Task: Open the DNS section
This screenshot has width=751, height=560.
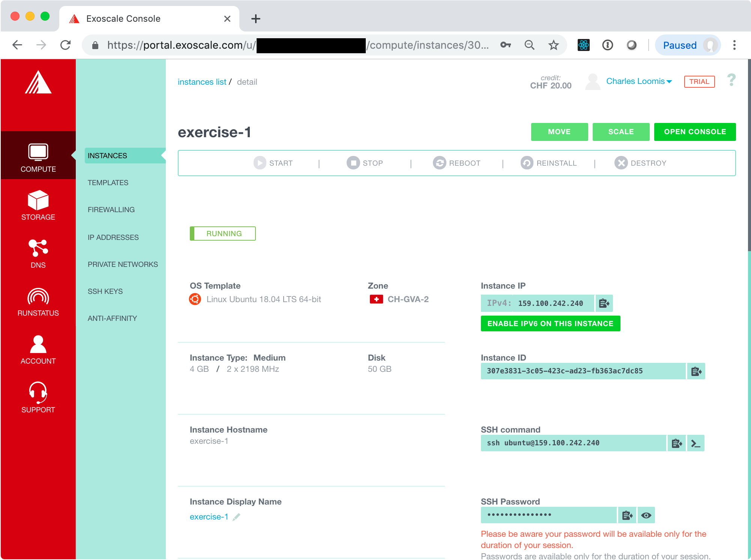Action: (38, 253)
